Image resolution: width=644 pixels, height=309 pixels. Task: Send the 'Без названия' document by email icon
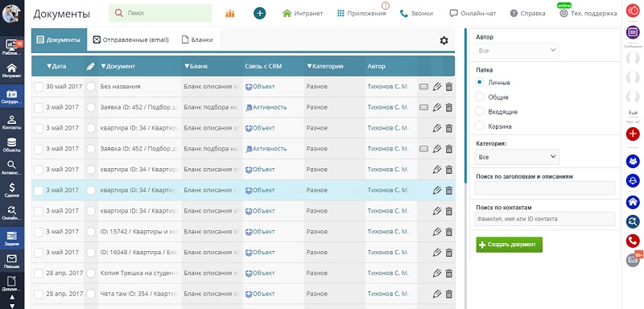coord(423,87)
